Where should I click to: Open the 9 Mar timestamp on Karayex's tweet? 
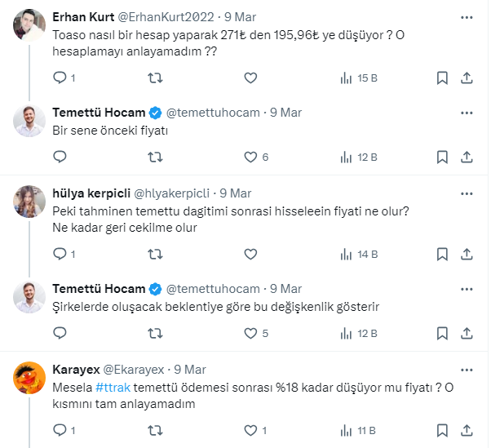[189, 369]
